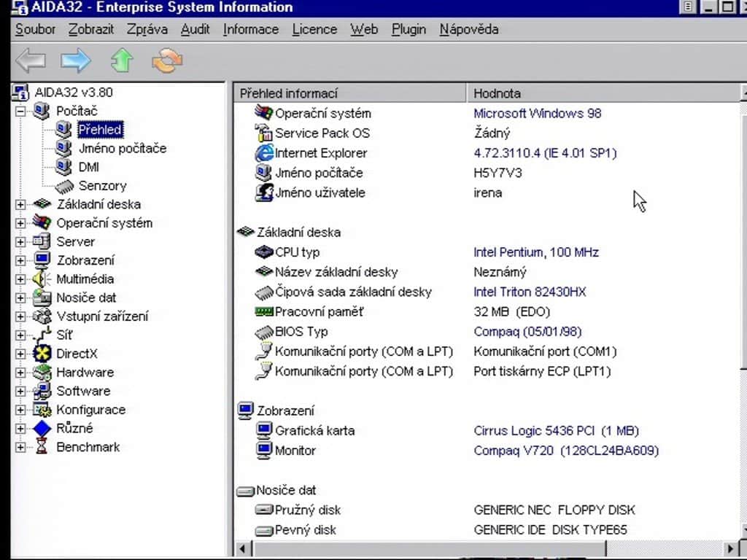Screen dimensions: 747x560
Task: Click the blue Forward arrow icon
Action: [76, 61]
